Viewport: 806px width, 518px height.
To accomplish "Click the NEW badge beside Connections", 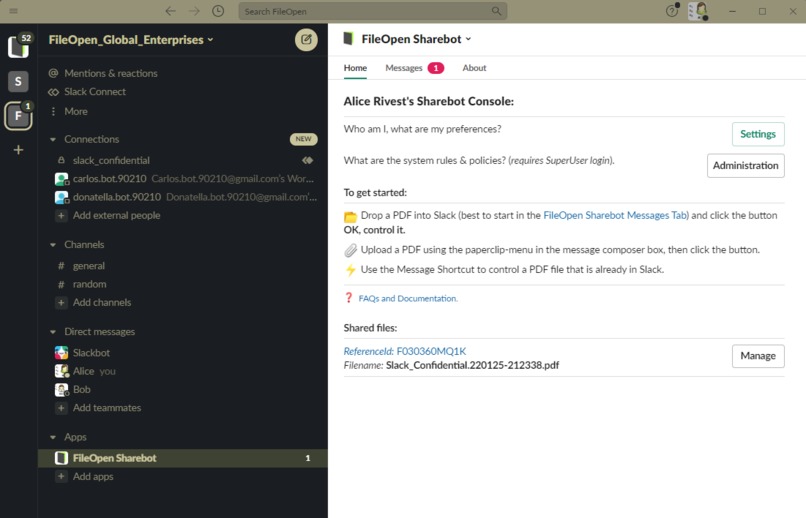I will 303,139.
